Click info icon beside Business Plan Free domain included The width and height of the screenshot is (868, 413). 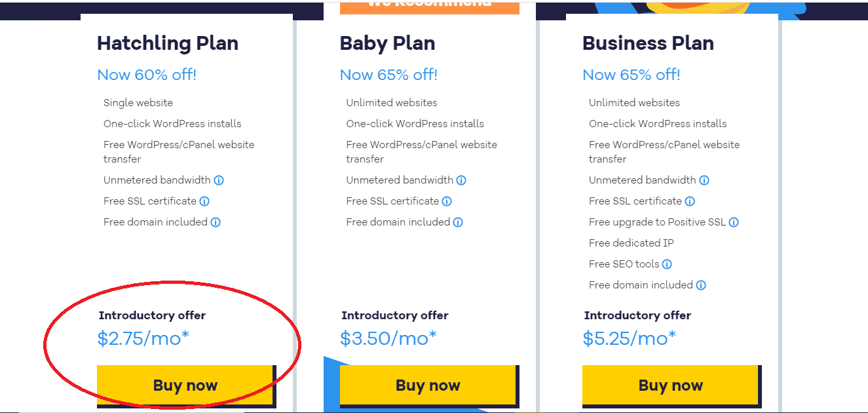(x=701, y=285)
